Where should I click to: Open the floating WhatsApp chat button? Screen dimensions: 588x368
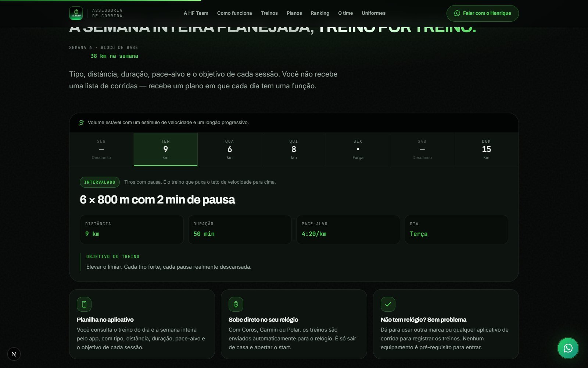click(568, 348)
